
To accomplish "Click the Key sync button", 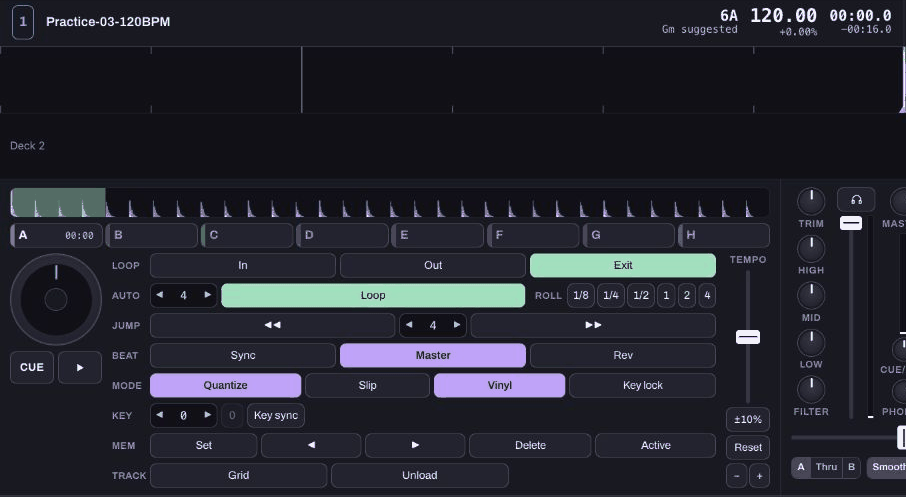I will pyautogui.click(x=276, y=416).
